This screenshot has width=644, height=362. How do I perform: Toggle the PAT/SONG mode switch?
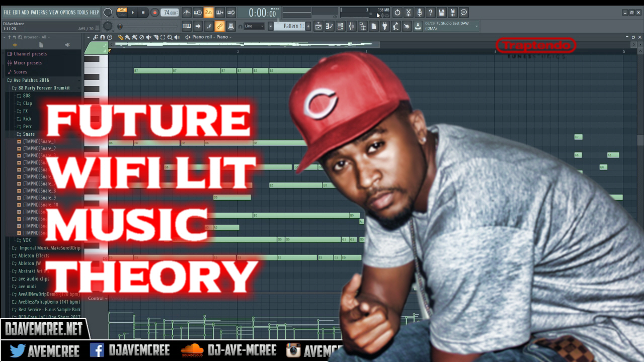click(121, 13)
